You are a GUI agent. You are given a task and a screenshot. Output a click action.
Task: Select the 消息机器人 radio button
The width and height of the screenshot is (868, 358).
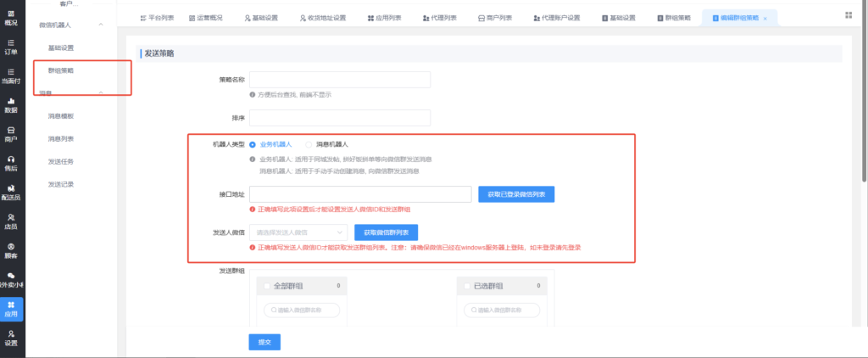click(x=309, y=144)
